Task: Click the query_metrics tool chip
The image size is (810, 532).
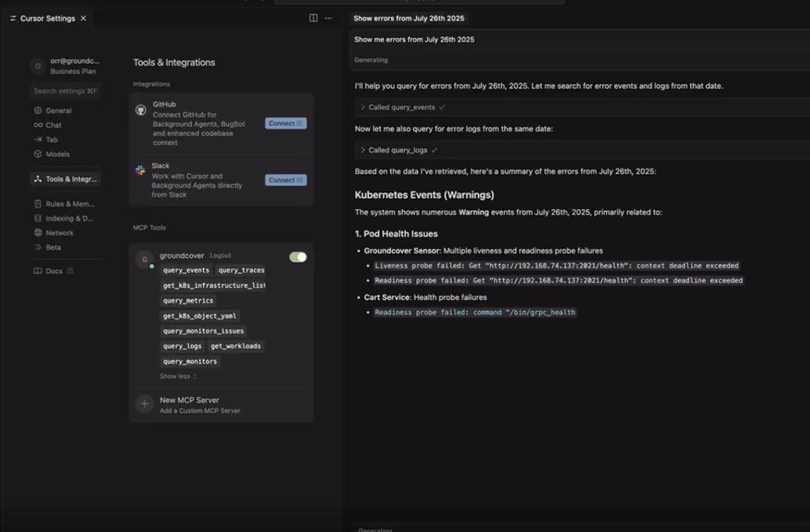Action: 188,300
